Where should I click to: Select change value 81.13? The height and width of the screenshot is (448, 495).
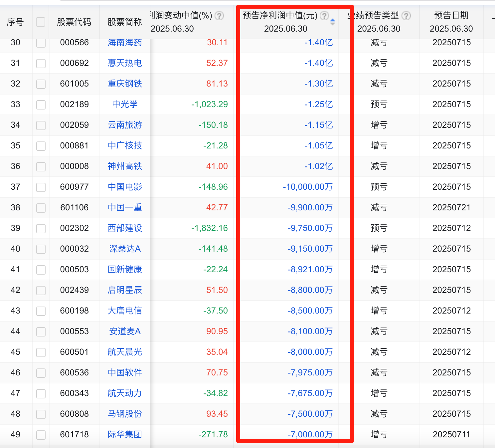tap(217, 84)
